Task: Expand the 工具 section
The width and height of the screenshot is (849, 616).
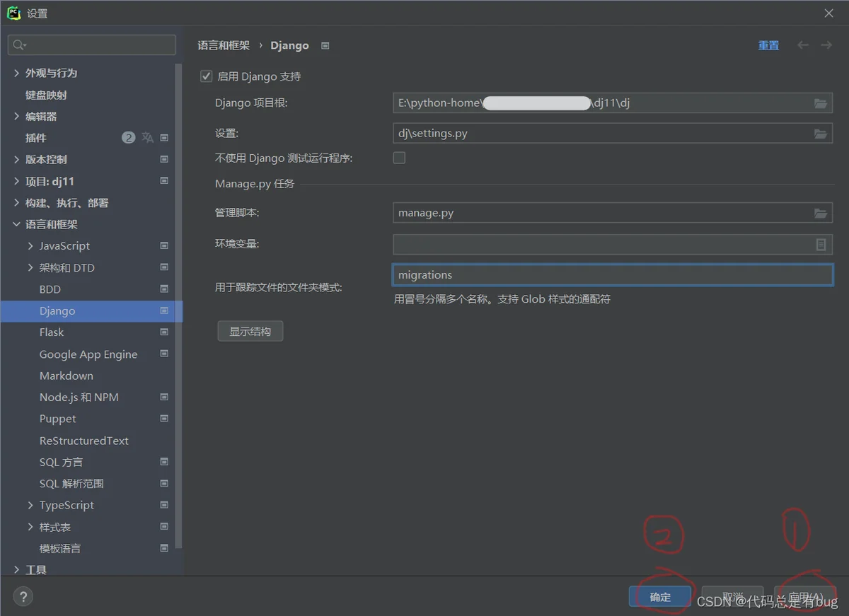Action: tap(16, 570)
